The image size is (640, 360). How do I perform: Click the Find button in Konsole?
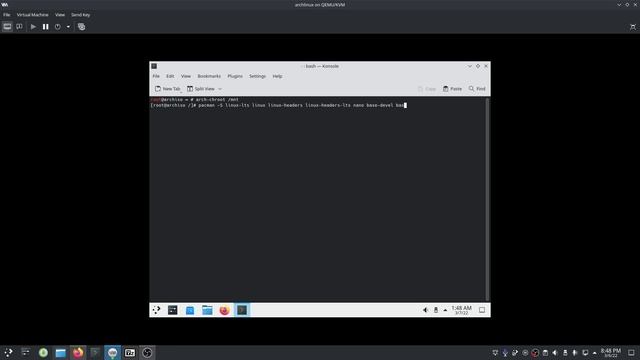[477, 89]
